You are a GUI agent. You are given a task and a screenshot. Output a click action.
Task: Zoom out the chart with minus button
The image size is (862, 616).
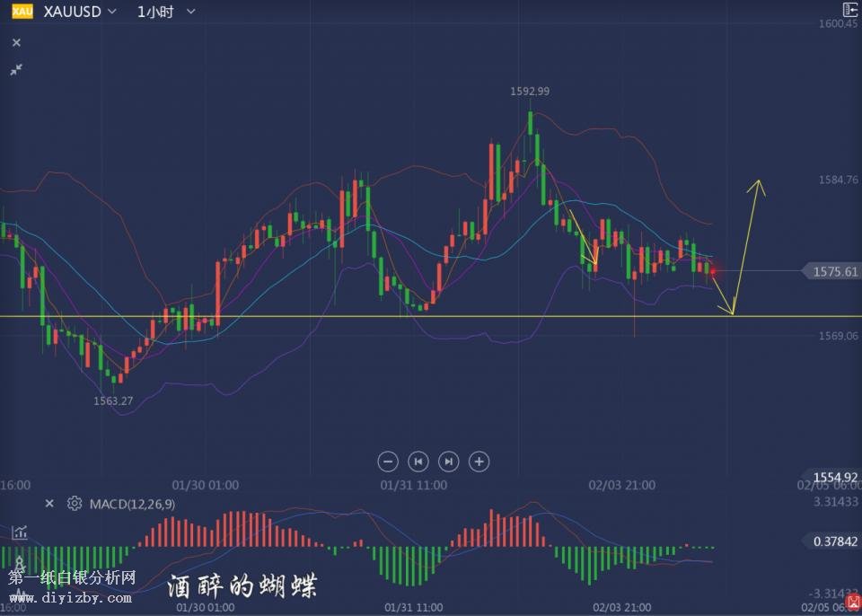[x=388, y=462]
